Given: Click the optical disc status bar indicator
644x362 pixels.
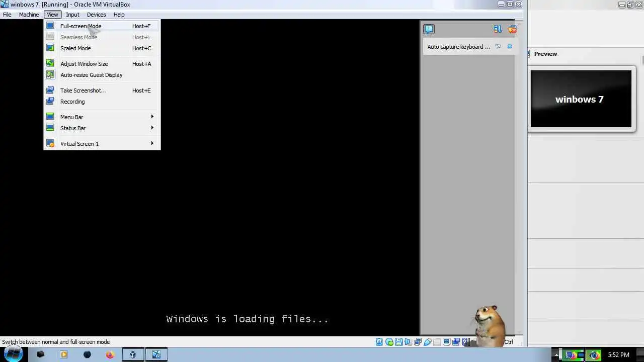Looking at the screenshot, I should [x=389, y=342].
